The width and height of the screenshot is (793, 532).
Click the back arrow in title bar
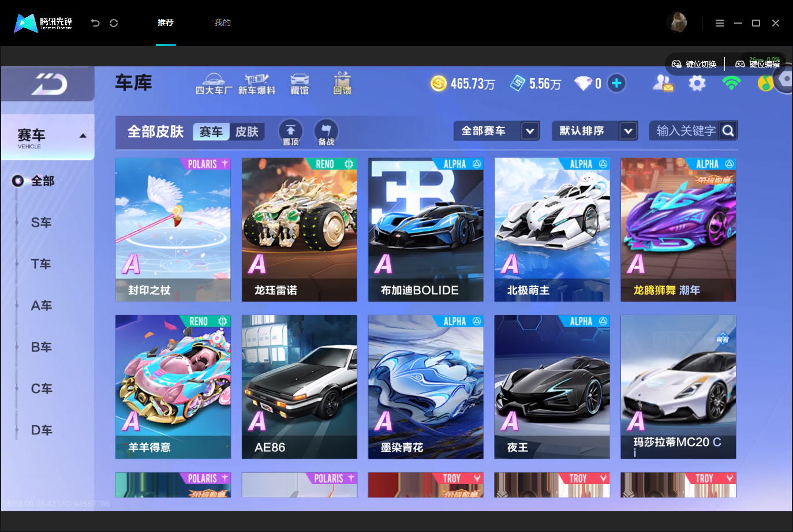(x=95, y=23)
